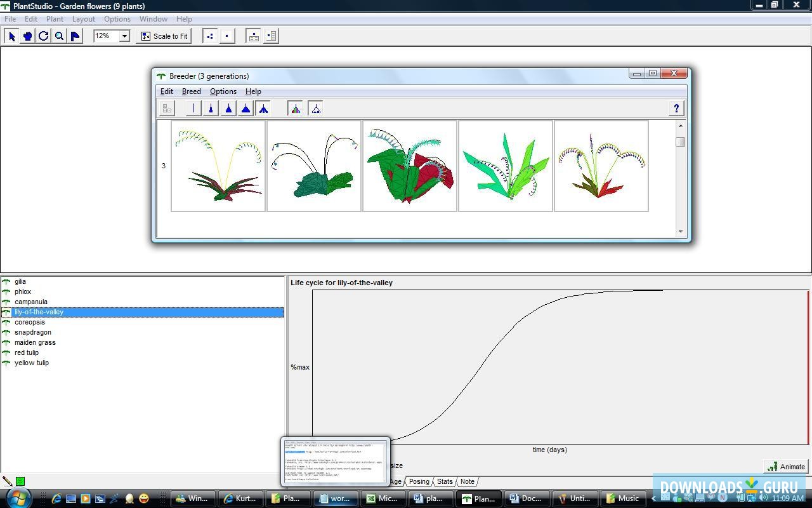812x508 pixels.
Task: Select the single line variation icon
Action: (193, 109)
